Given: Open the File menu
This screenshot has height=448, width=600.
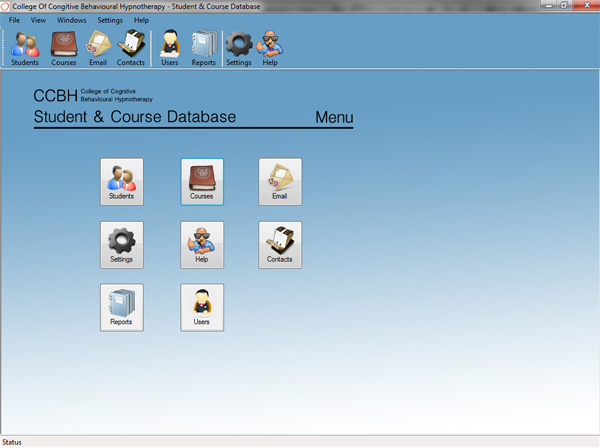Looking at the screenshot, I should [x=14, y=20].
